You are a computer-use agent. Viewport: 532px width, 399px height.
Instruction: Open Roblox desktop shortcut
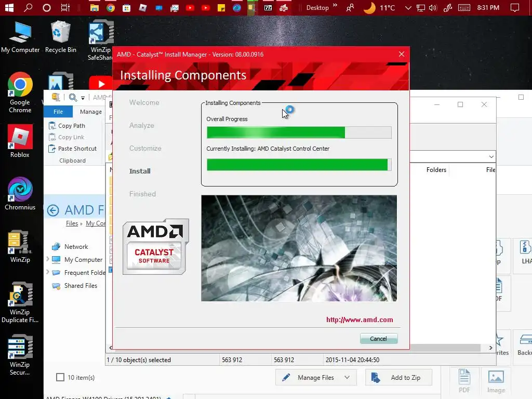click(20, 141)
